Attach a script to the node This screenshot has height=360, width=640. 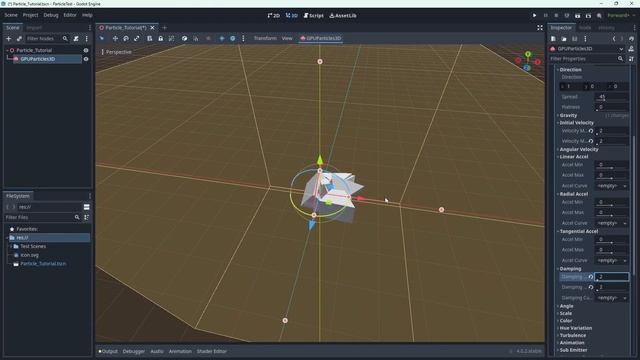pos(76,38)
